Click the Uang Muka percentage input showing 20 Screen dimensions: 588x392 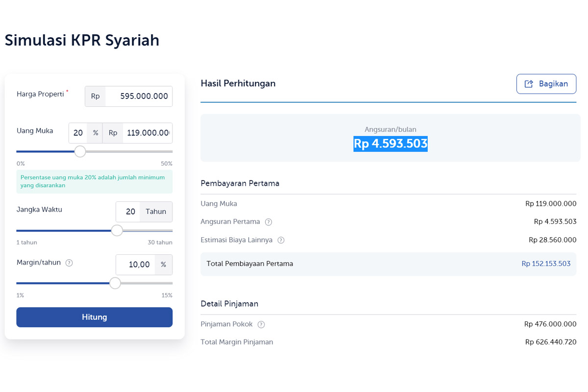point(77,133)
